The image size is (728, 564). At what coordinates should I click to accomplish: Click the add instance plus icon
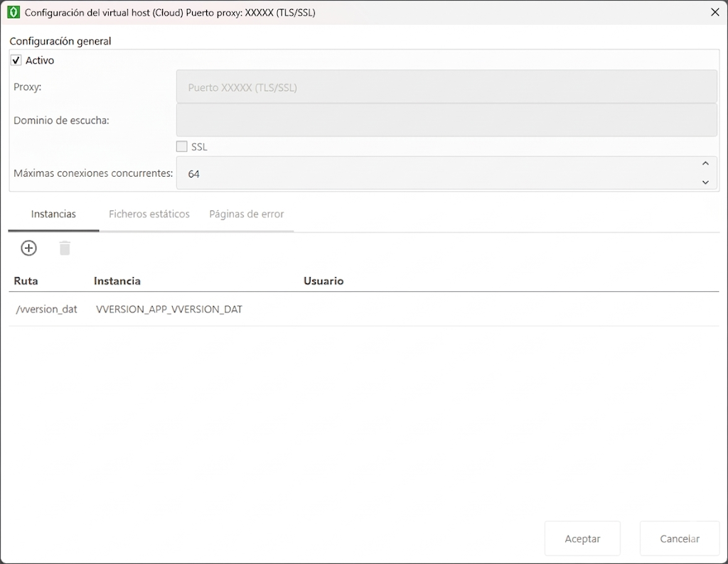(x=28, y=248)
